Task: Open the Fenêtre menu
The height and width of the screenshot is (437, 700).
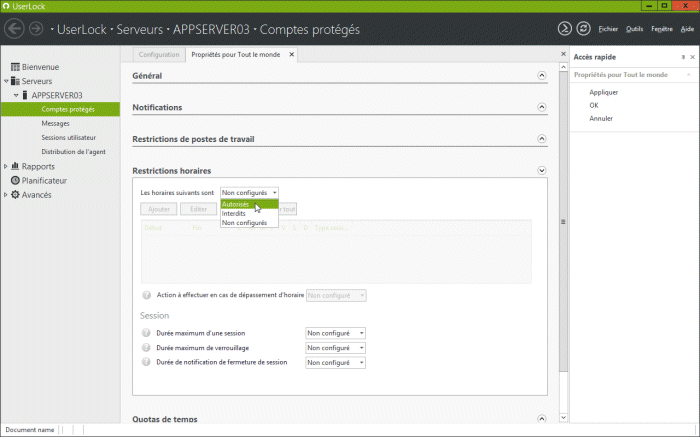Action: (662, 29)
